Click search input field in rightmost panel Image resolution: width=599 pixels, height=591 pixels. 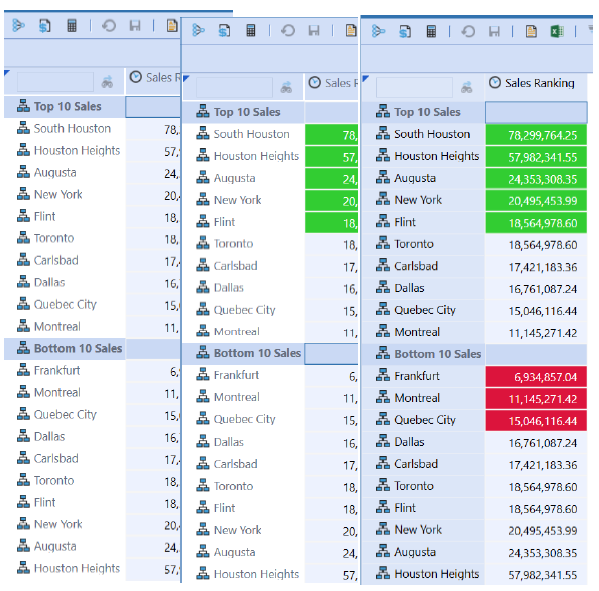[414, 87]
